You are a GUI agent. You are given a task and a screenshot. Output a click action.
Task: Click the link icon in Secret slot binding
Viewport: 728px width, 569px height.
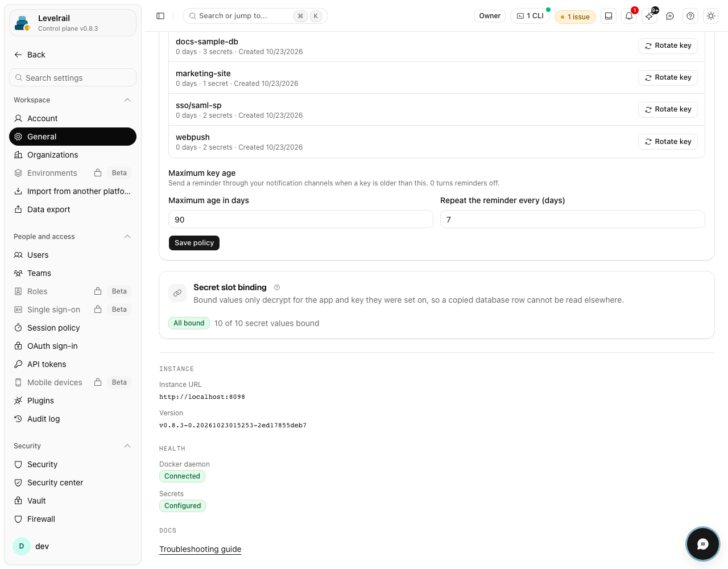click(177, 293)
